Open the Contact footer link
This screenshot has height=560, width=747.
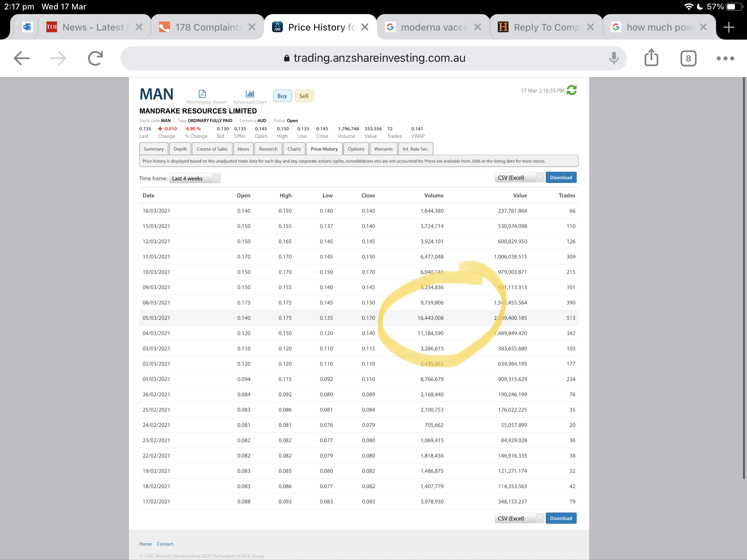(165, 544)
